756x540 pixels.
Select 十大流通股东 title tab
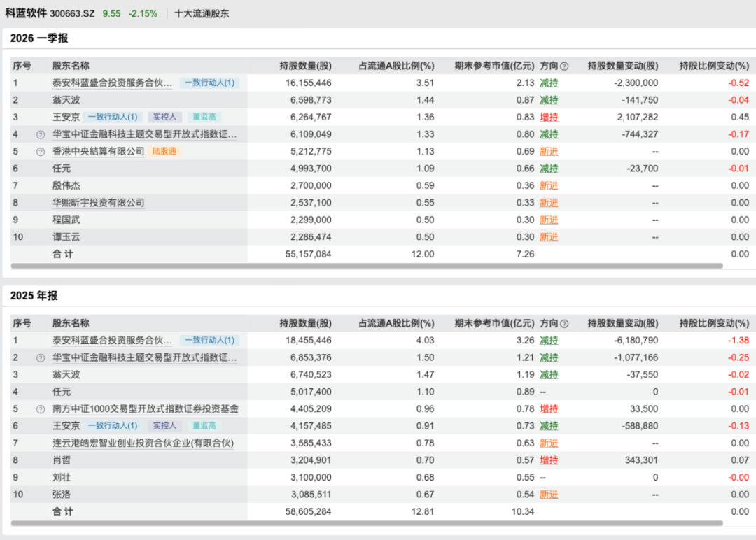pos(202,13)
